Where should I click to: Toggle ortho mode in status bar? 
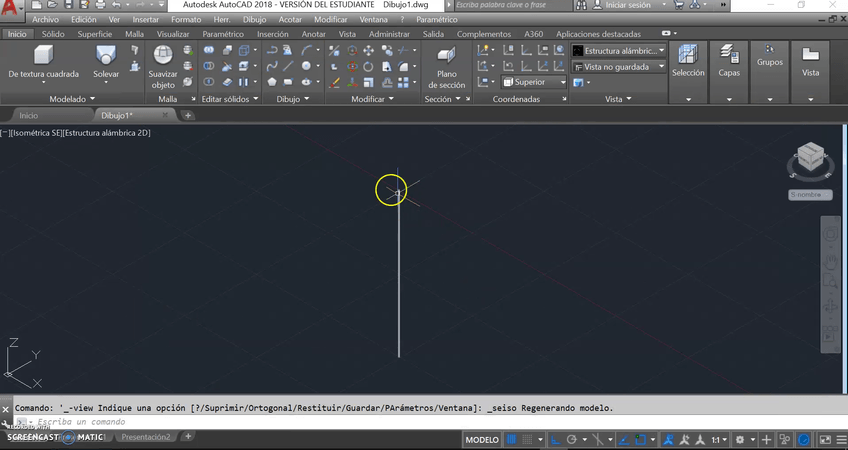(555, 439)
